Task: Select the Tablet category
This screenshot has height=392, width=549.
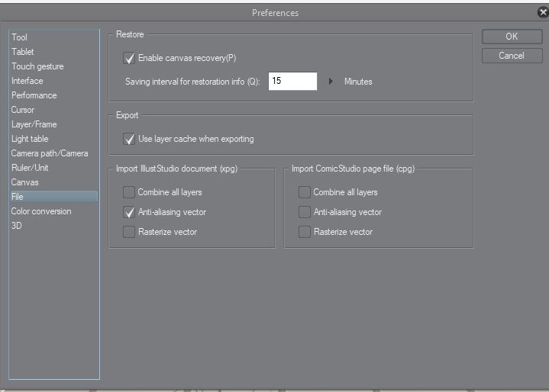Action: pyautogui.click(x=23, y=52)
